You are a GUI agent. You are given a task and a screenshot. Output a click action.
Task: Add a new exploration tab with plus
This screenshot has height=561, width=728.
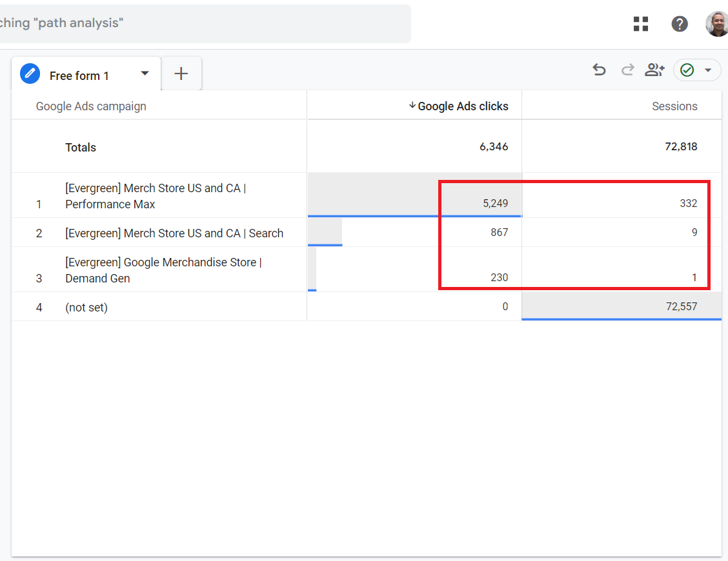pyautogui.click(x=181, y=74)
